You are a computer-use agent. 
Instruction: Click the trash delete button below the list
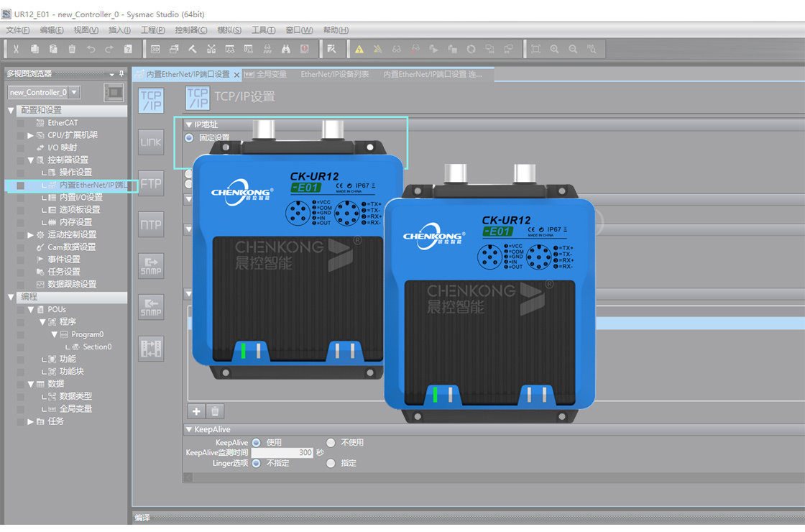point(215,411)
